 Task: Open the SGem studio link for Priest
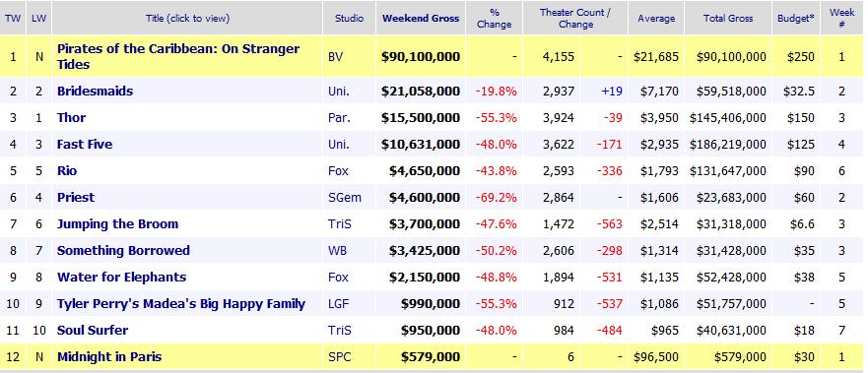tap(344, 197)
